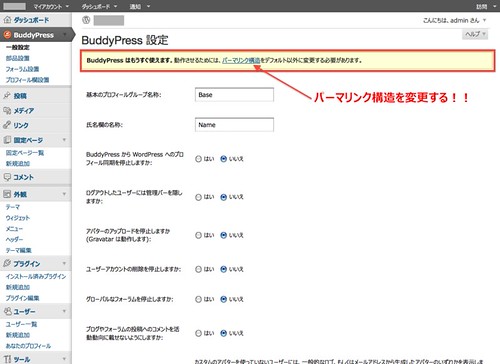This screenshot has width=500, height=364.
Task: Click the BuddyPress logo icon in sidebar
Action: [x=7, y=35]
